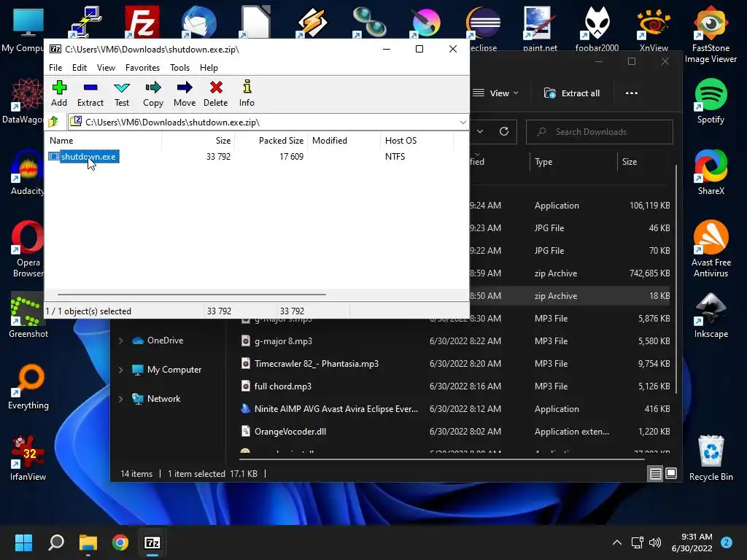747x560 pixels.
Task: Open the Edit menu in 7-Zip
Action: 79,68
